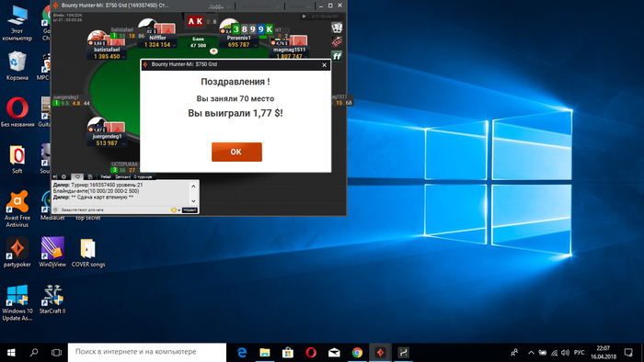Expand Niffler player stack dropdown

click(174, 45)
